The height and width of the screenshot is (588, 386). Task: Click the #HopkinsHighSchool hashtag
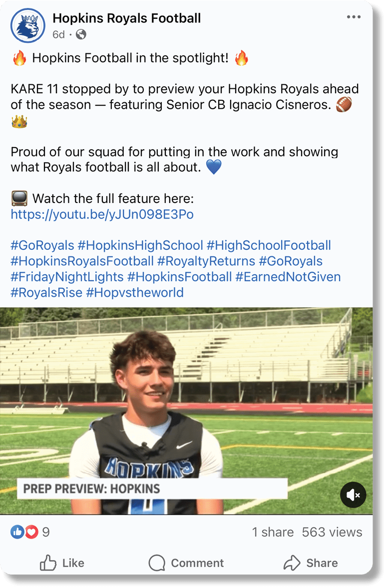(140, 245)
